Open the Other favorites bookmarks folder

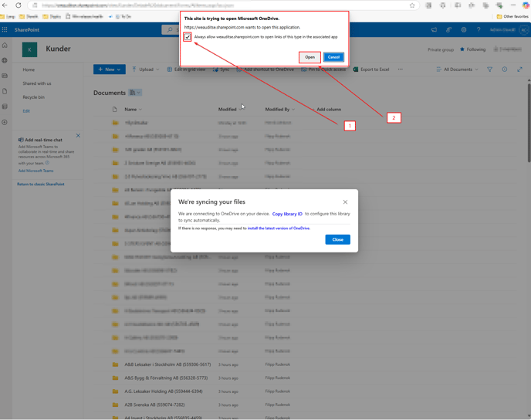(512, 16)
